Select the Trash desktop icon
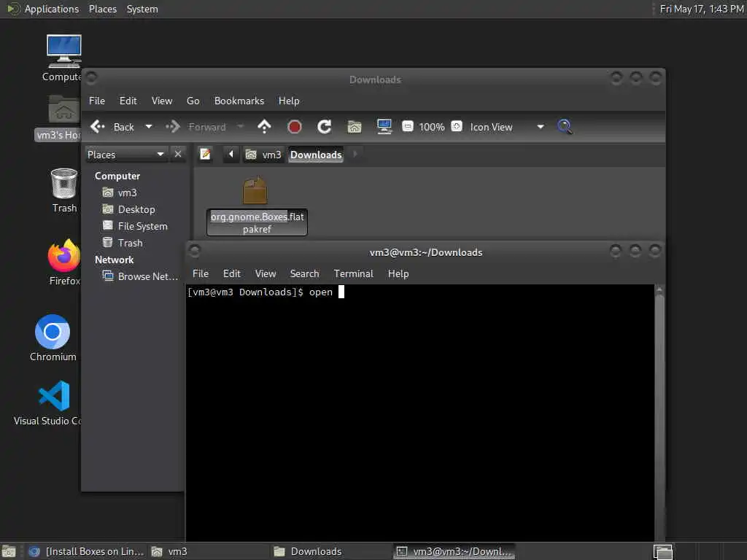 64,190
